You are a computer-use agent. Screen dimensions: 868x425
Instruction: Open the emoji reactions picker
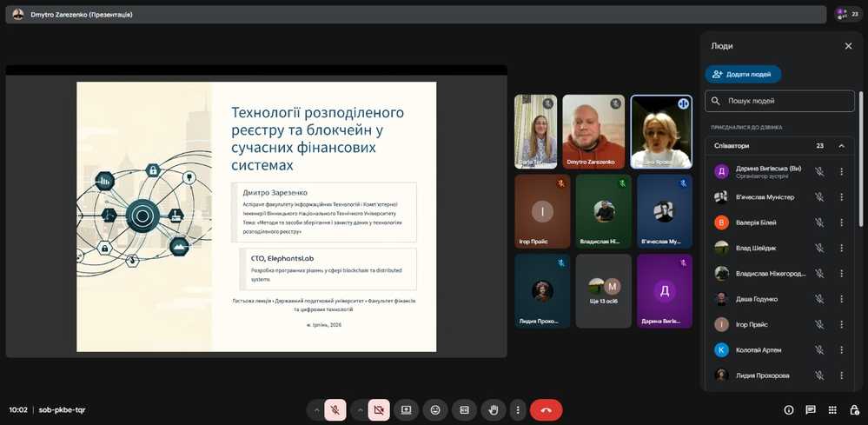click(x=435, y=409)
